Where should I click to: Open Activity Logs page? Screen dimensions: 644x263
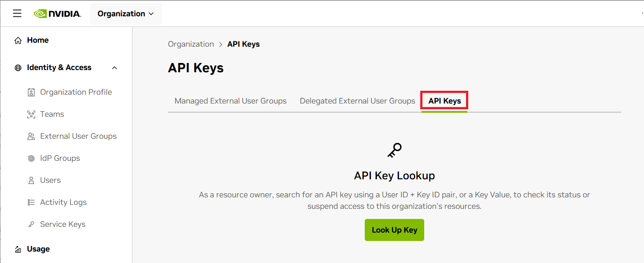coord(63,202)
